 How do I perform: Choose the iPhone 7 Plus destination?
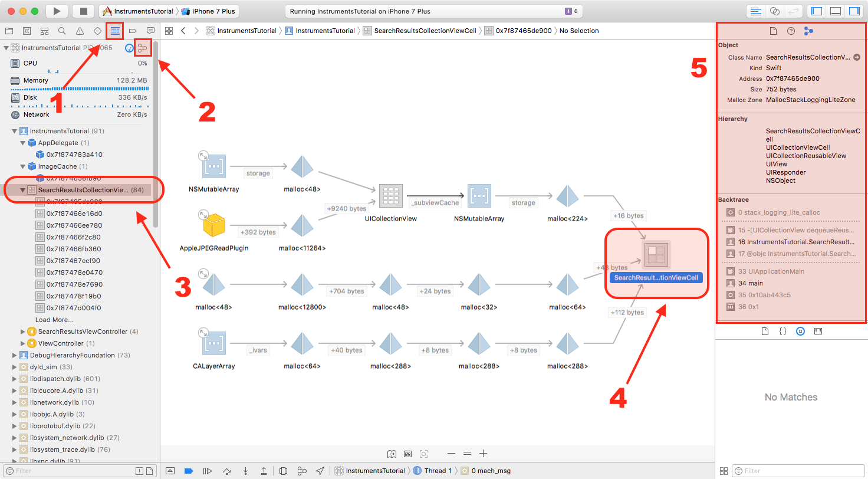click(208, 11)
